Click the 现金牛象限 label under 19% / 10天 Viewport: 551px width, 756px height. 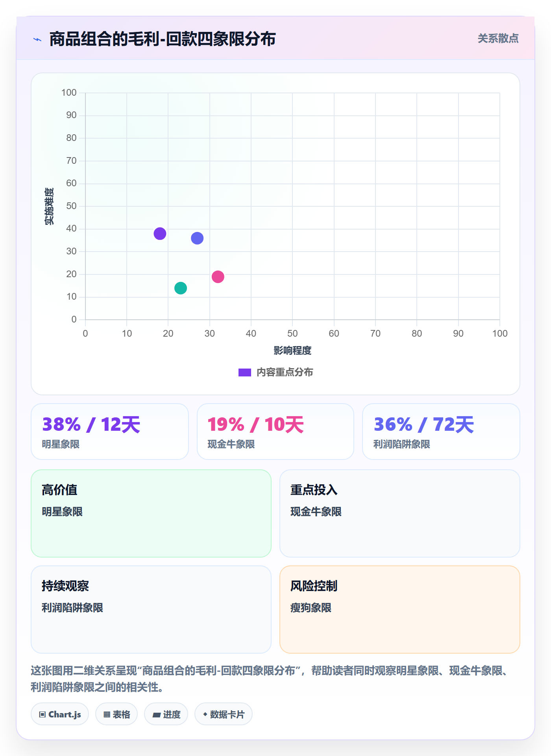[231, 444]
